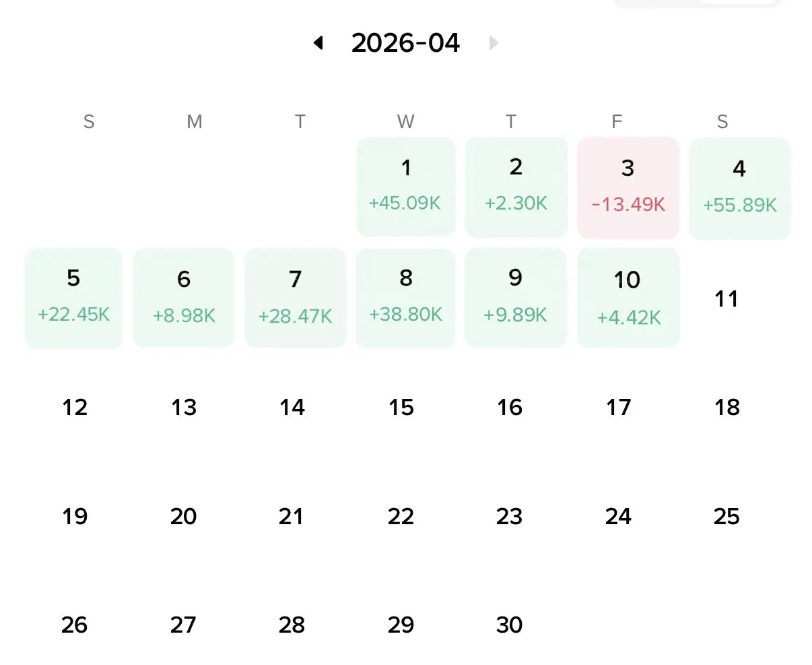Select April 2 showing +2.30K
Screen dimensions: 812x665
coord(516,187)
